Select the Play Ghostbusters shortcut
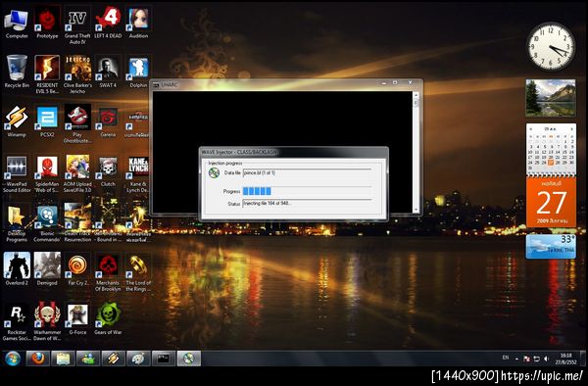Screen dimensions: 588x386 [x=77, y=124]
